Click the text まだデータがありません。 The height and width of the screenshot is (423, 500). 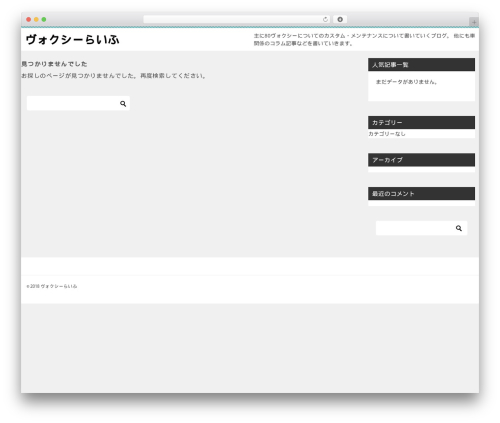[x=407, y=82]
